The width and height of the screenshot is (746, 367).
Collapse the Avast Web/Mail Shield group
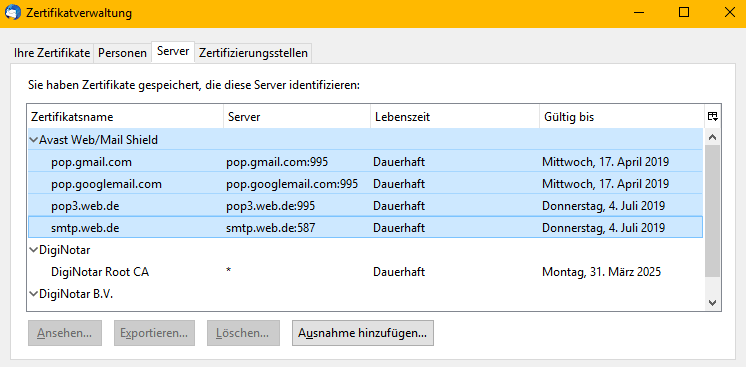point(33,140)
